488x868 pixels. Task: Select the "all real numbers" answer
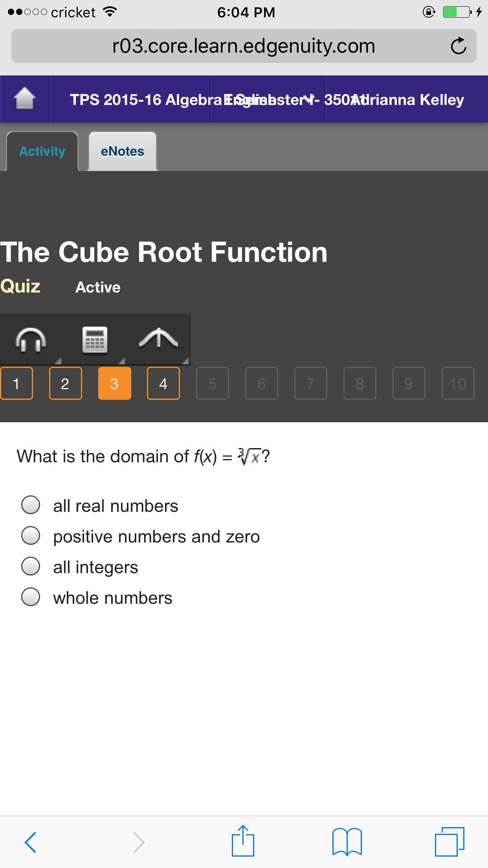(31, 505)
